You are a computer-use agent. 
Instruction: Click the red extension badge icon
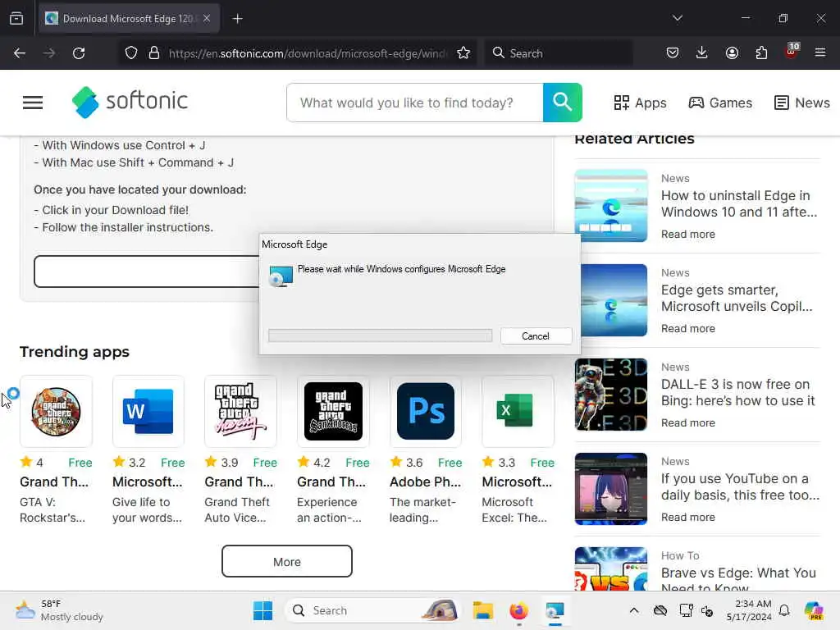click(x=792, y=52)
